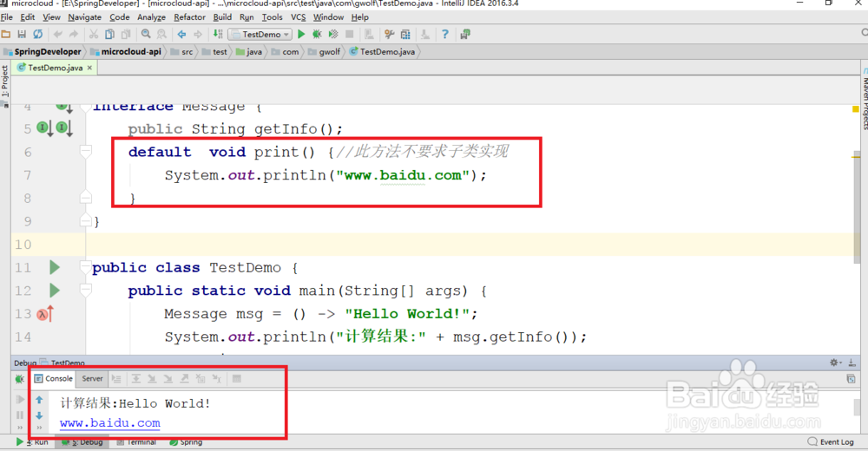Viewport: 868px width, 451px height.
Task: Open the Window menu
Action: [328, 17]
